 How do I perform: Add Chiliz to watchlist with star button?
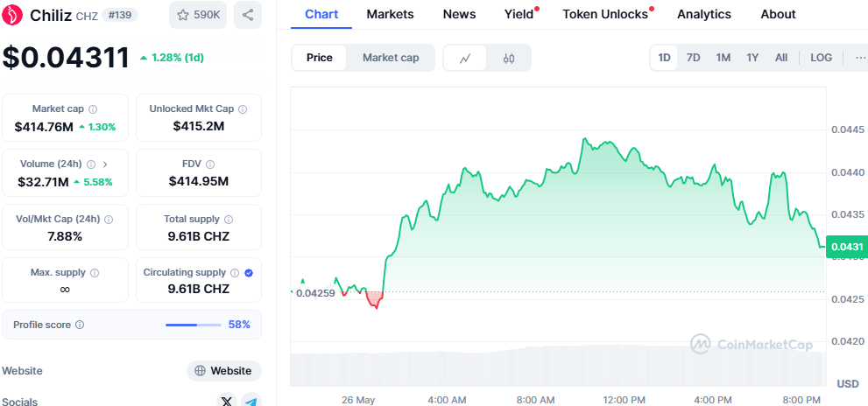click(x=198, y=15)
